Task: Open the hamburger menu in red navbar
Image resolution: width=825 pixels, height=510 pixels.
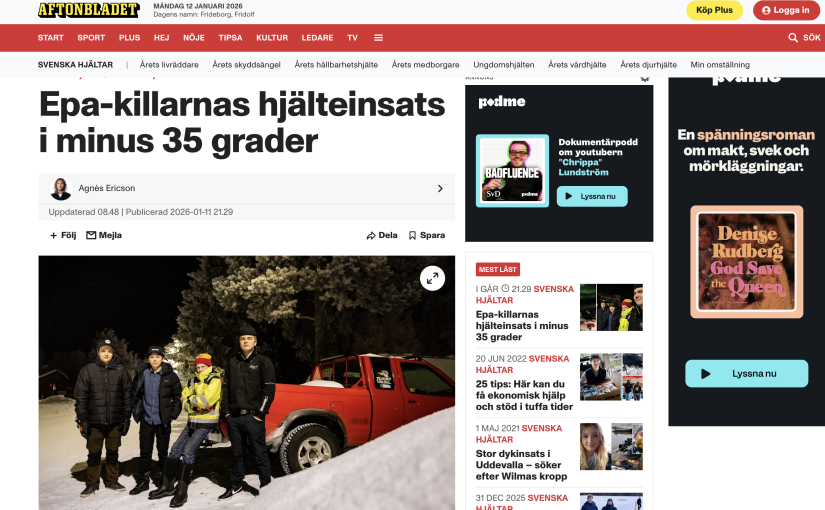Action: tap(378, 38)
